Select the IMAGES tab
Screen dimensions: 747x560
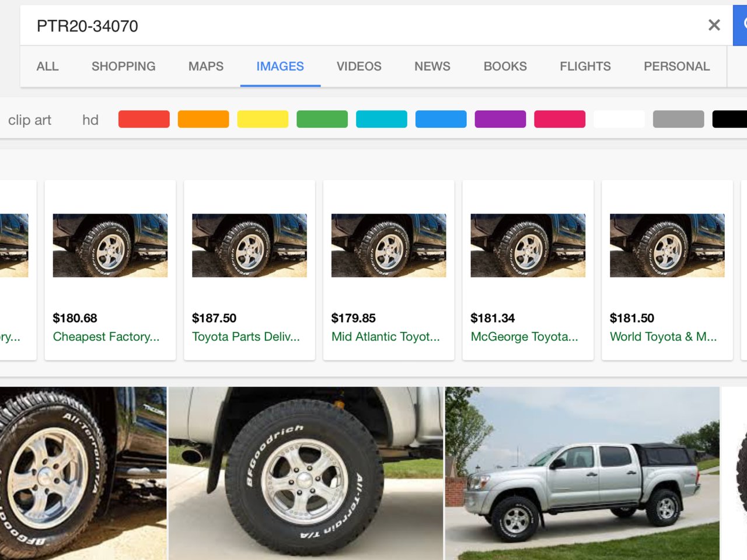tap(280, 66)
